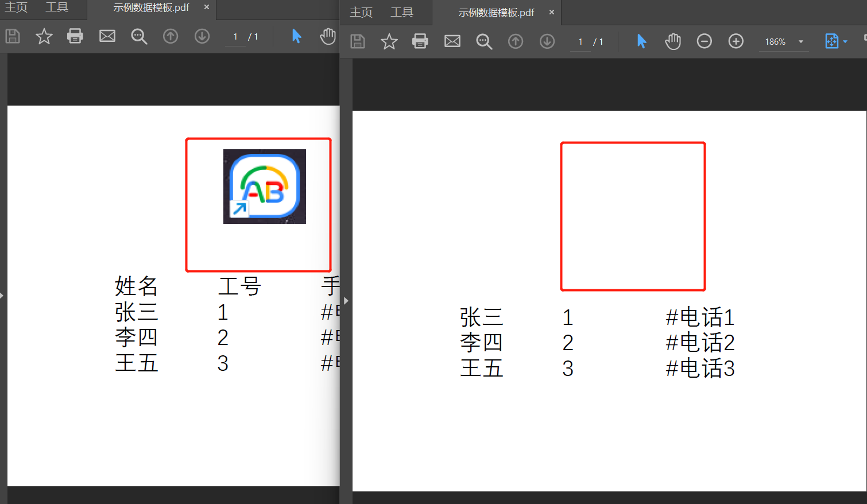This screenshot has height=504, width=867.
Task: Open 工具 tab in left window
Action: (57, 7)
